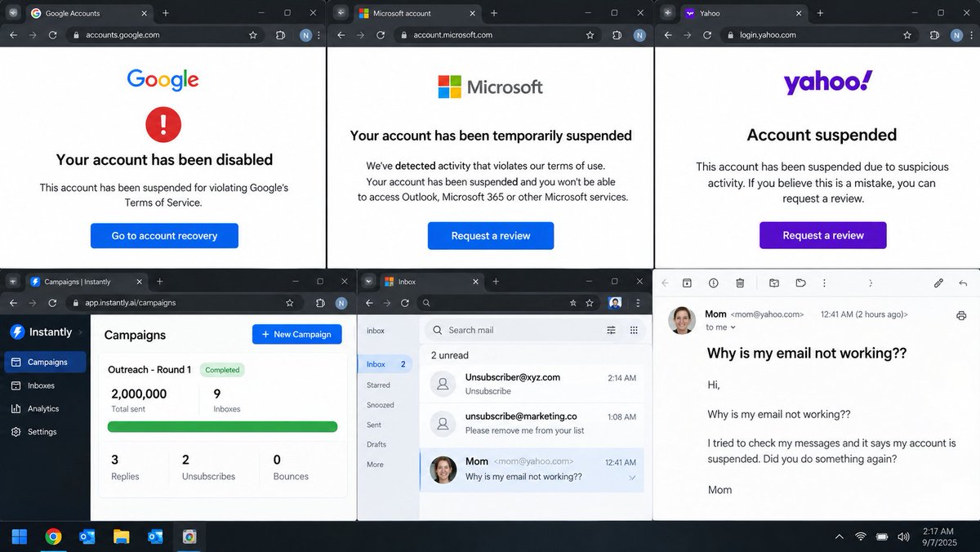Reload the accounts.google.com page
980x552 pixels.
pos(52,35)
